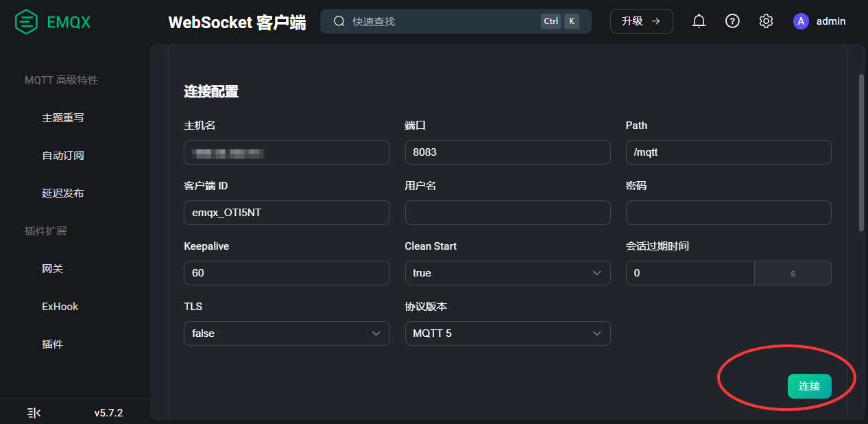
Task: Expand the Clean Start dropdown
Action: pyautogui.click(x=507, y=273)
